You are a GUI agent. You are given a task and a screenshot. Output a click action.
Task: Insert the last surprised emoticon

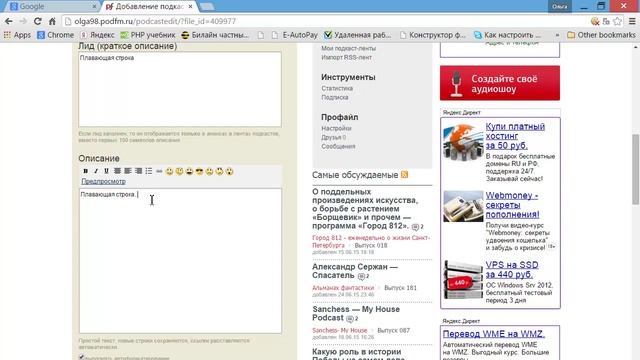pos(229,171)
